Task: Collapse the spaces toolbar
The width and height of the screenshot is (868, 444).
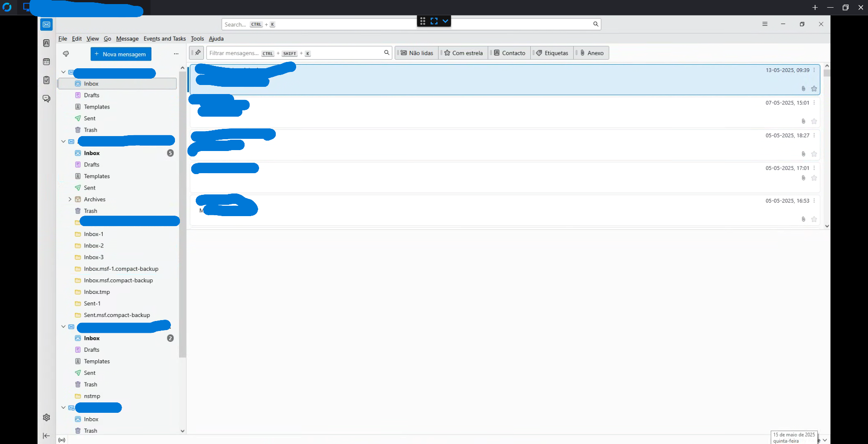Action: click(x=47, y=436)
